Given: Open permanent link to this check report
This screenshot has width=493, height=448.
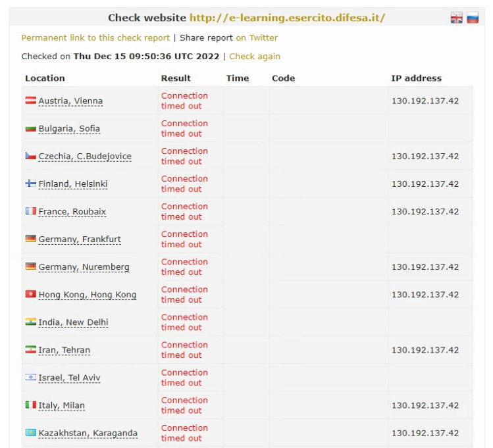Looking at the screenshot, I should click(x=95, y=38).
